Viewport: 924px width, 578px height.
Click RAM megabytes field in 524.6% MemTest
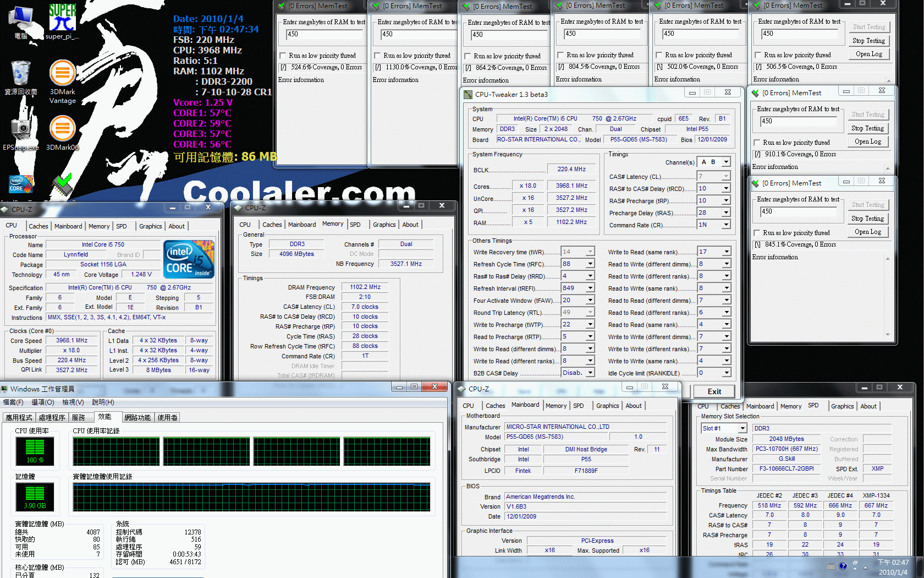click(x=324, y=34)
